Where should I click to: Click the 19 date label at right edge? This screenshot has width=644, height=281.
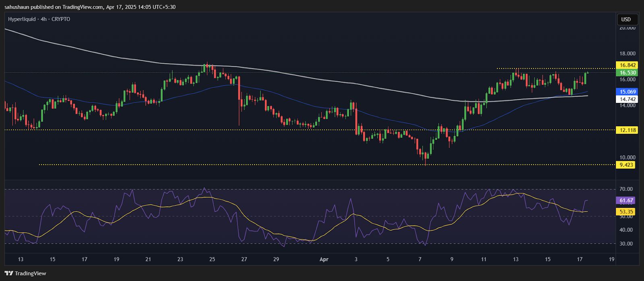click(x=611, y=259)
